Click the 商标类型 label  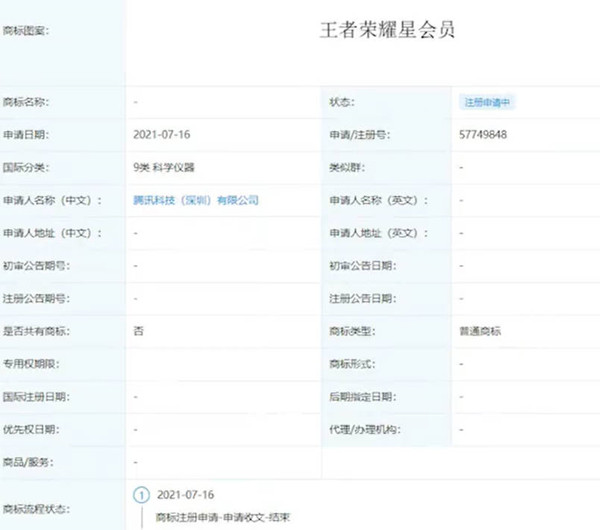(352, 331)
